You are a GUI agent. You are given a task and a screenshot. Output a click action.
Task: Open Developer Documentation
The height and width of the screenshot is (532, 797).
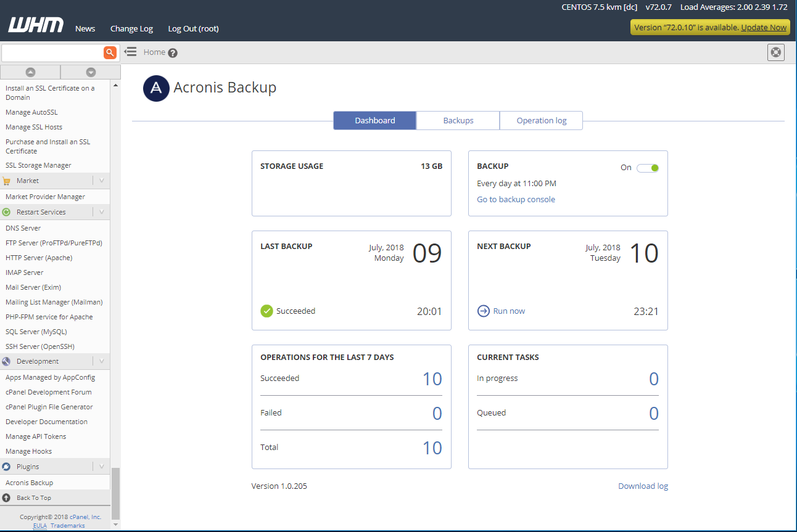pos(46,422)
